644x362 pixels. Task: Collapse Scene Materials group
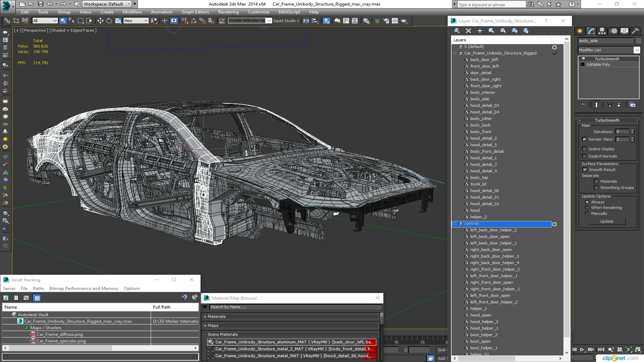click(205, 335)
